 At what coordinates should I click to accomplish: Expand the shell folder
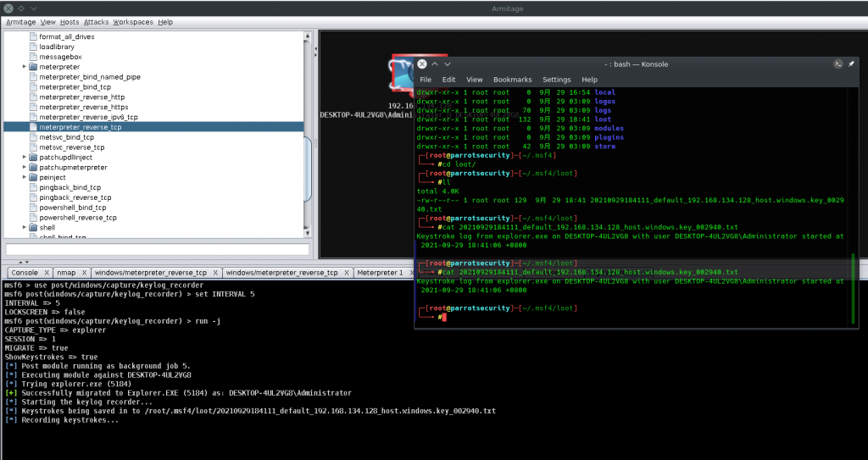(x=25, y=228)
